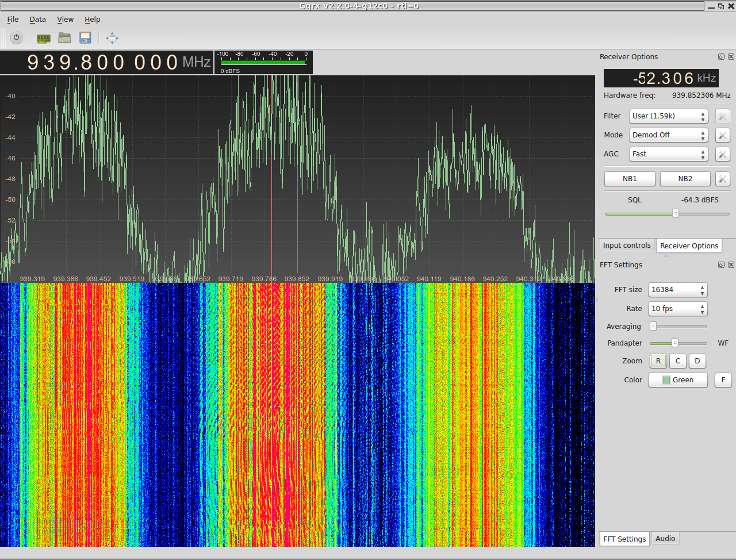Screen dimensions: 736x560
Task: Click the save settings floppy icon
Action: point(85,38)
